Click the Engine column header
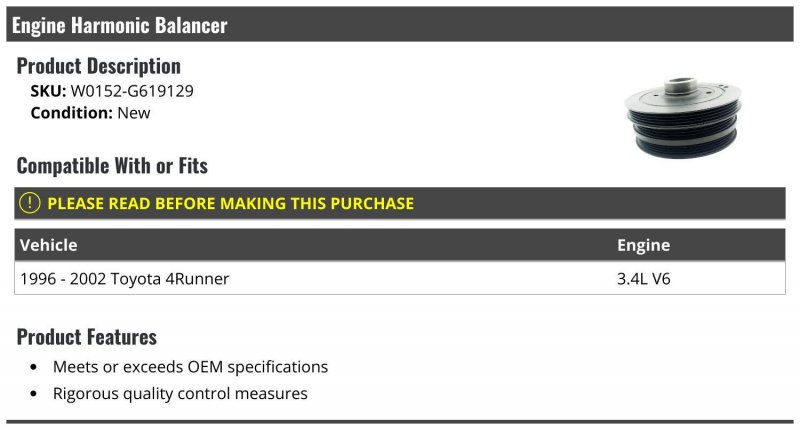 [643, 245]
